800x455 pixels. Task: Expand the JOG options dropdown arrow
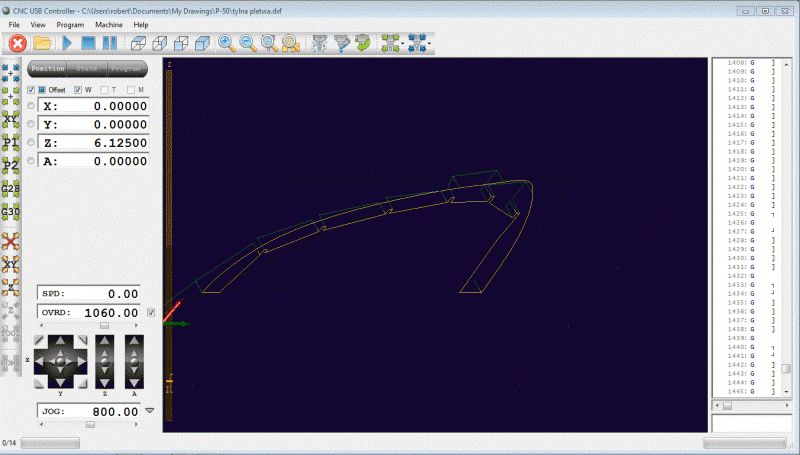coord(151,410)
